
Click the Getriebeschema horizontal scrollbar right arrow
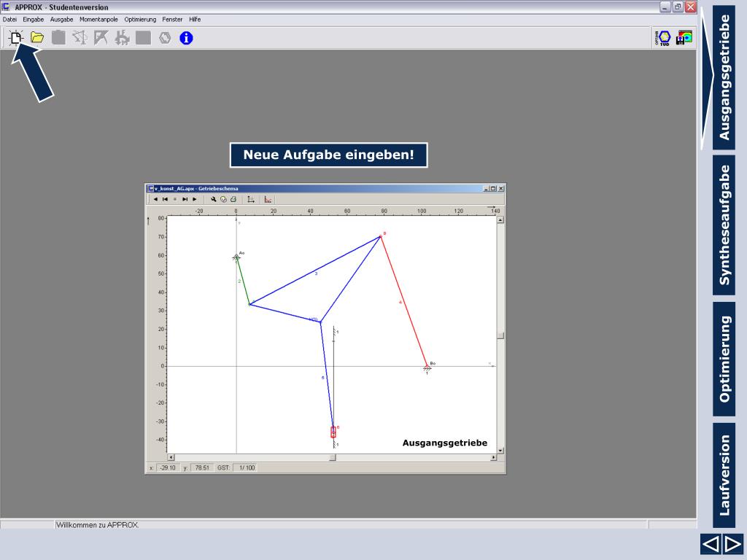point(493,458)
